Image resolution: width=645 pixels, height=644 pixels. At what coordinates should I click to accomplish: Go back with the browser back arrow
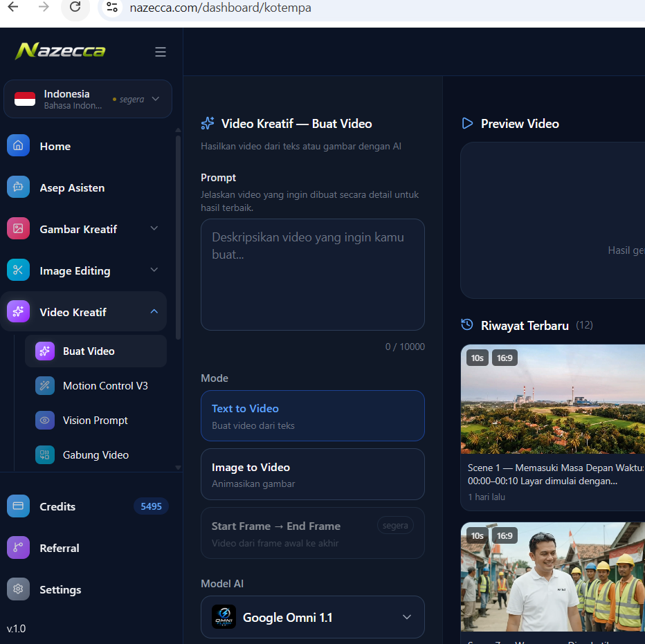click(x=13, y=7)
